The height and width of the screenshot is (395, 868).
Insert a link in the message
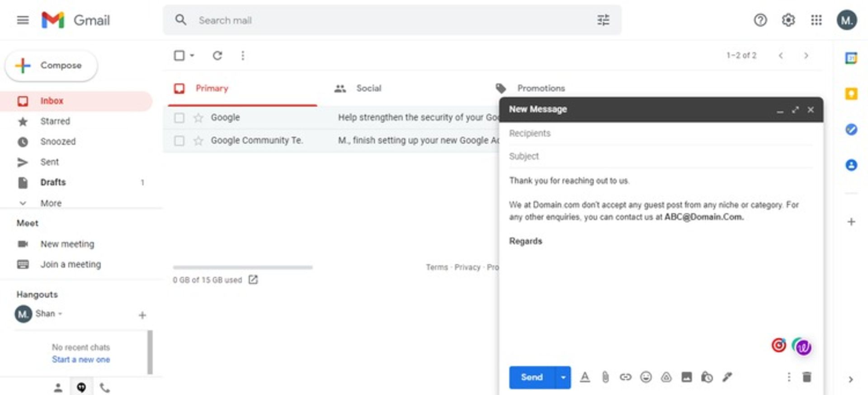pos(625,377)
